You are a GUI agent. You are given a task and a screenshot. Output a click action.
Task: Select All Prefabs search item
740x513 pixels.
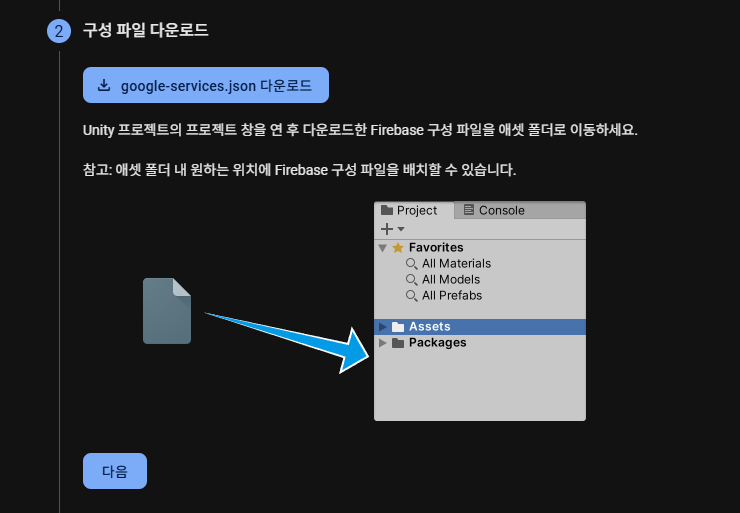point(444,295)
